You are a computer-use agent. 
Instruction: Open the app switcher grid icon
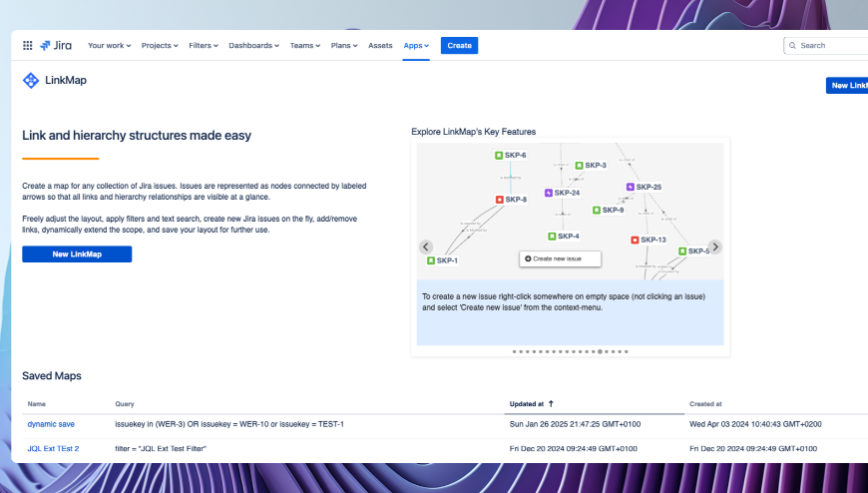(x=27, y=46)
